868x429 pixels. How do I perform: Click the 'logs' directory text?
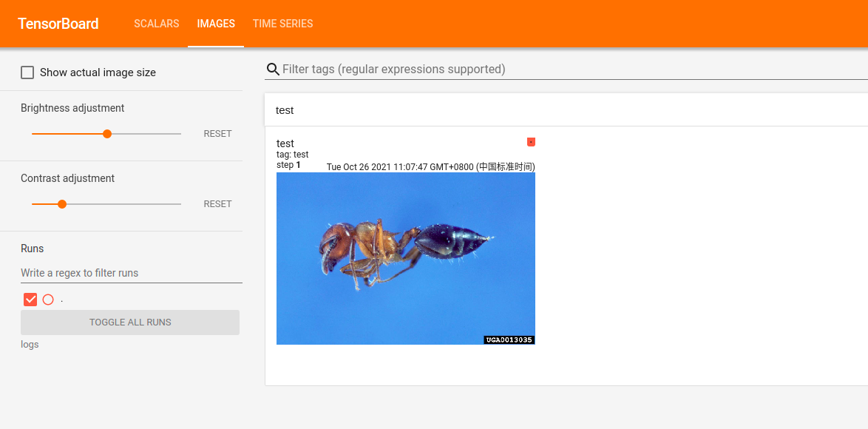(x=30, y=344)
